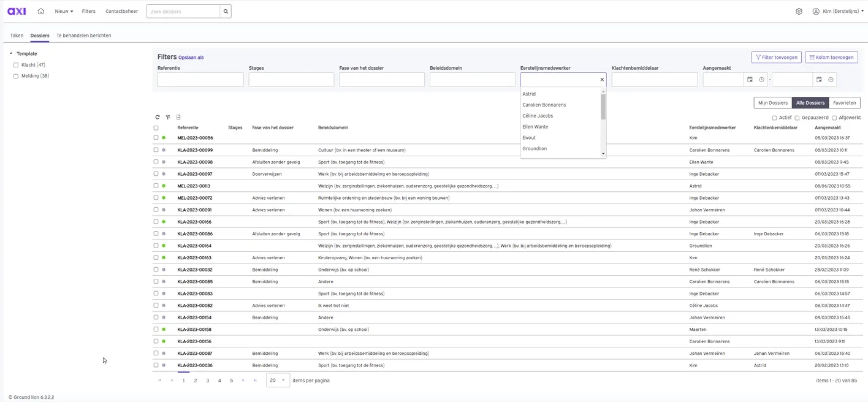The image size is (868, 402).
Task: Choose Céline Jacobs in the dropdown list
Action: (538, 116)
